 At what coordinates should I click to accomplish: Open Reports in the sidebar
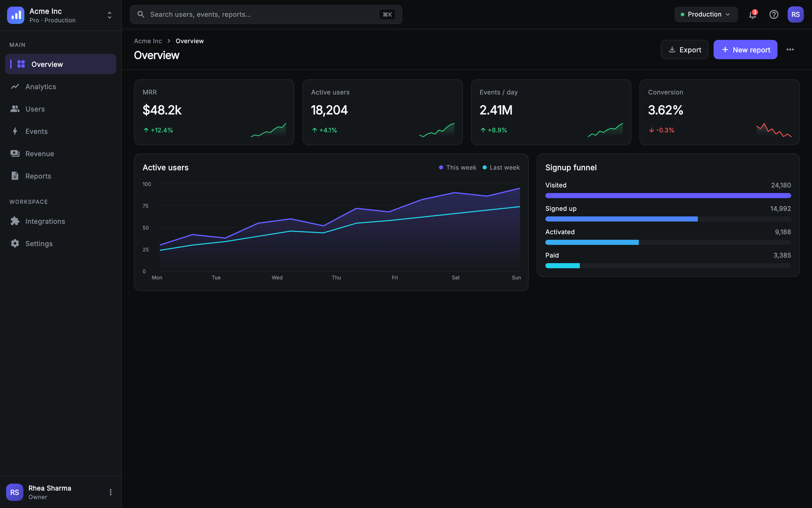(61, 176)
